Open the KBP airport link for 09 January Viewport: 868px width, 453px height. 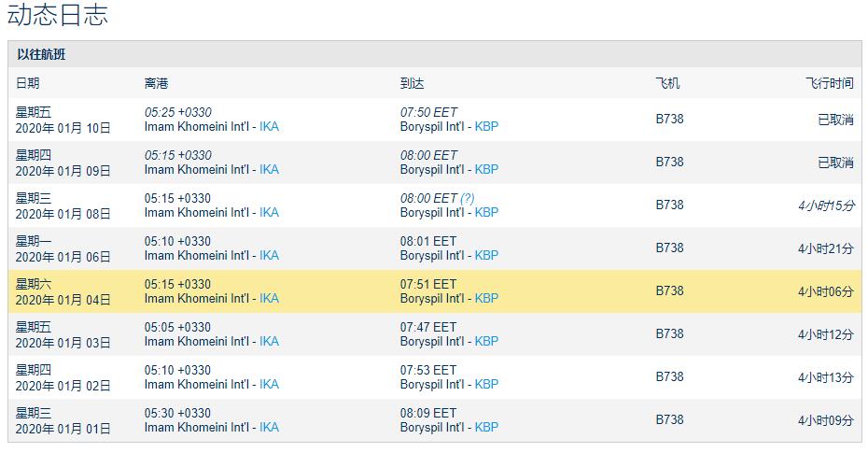(486, 169)
